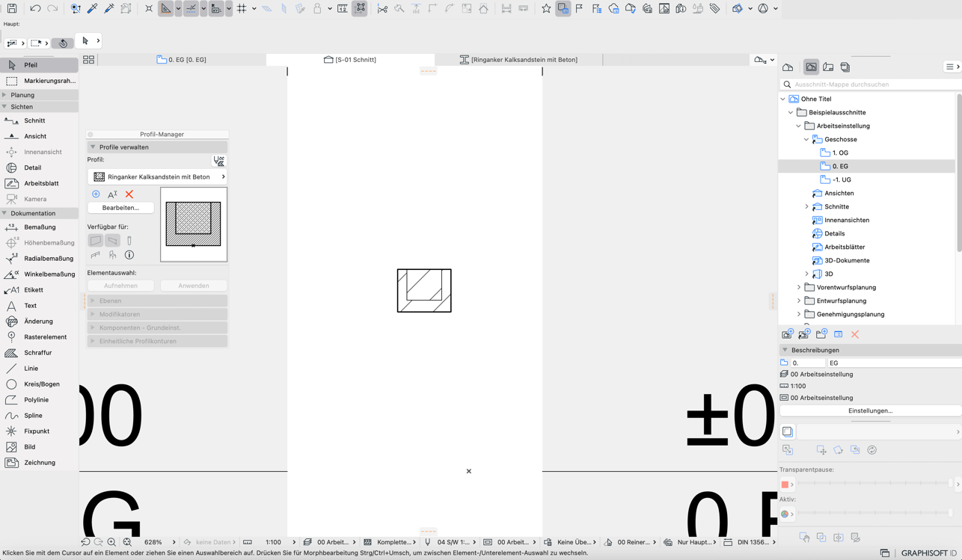
Task: Select the Kreis/Bogen tool
Action: click(x=39, y=384)
